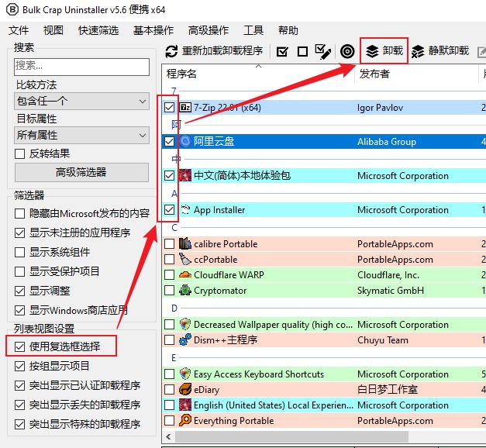Select the Dism++主程序 row text
The width and height of the screenshot is (486, 448).
pos(226,340)
